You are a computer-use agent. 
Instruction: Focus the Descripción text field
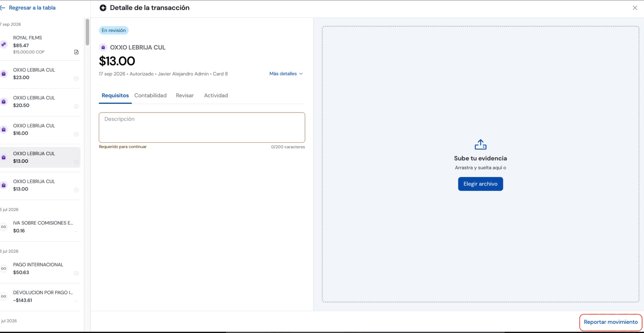coord(202,127)
